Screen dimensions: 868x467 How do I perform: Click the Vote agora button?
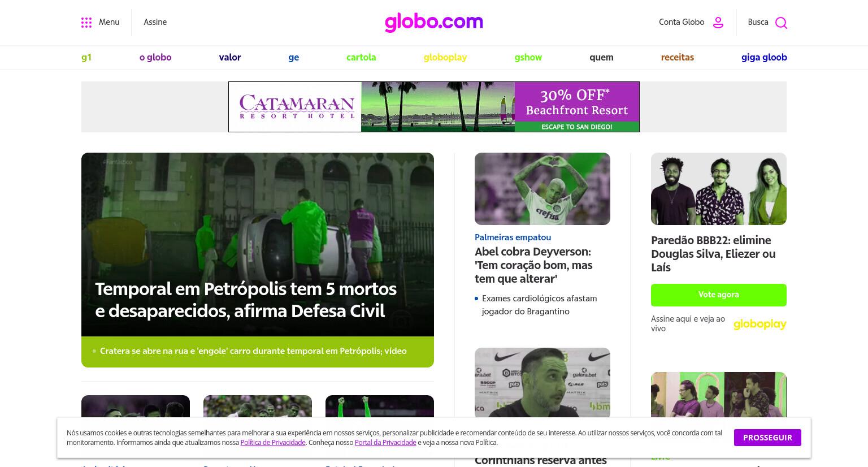pyautogui.click(x=718, y=295)
